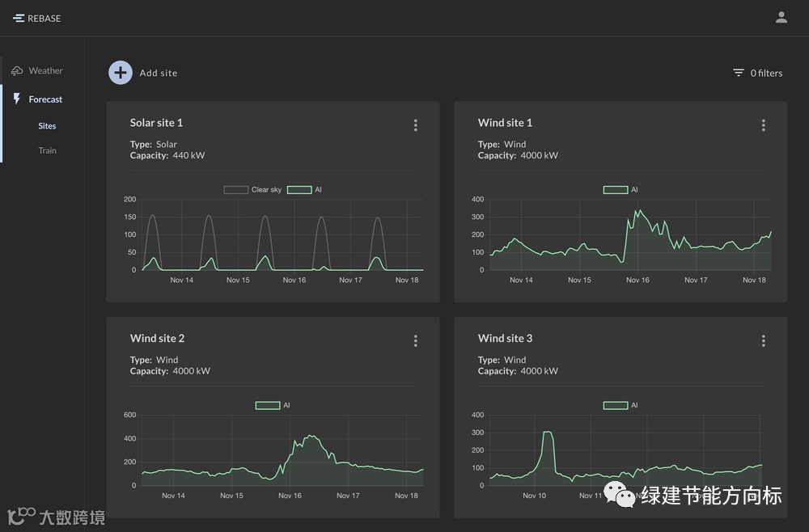809x532 pixels.
Task: Click the filter lines icon
Action: coord(739,73)
